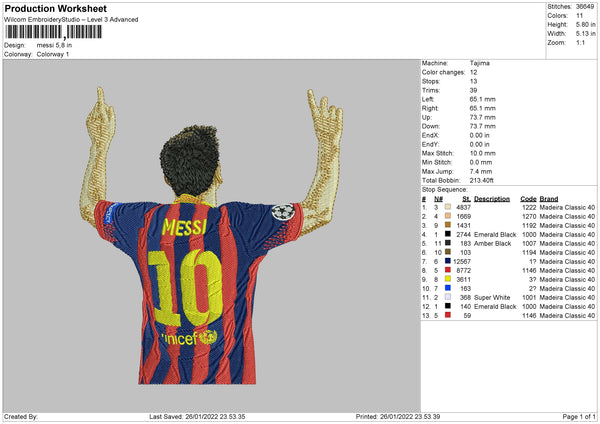This screenshot has width=600, height=424.
Task: Click the 'Description' column header
Action: (492, 199)
